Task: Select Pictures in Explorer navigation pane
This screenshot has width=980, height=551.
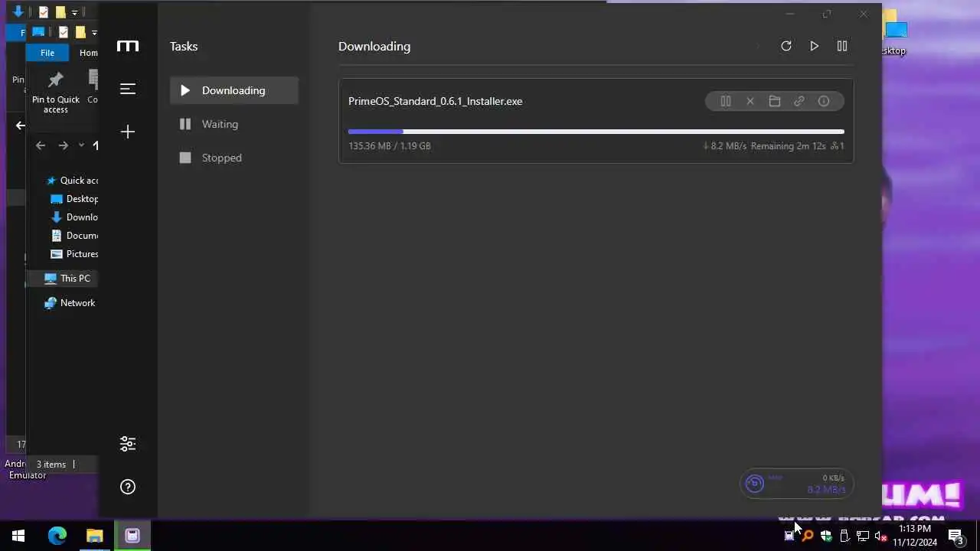Action: coord(74,254)
